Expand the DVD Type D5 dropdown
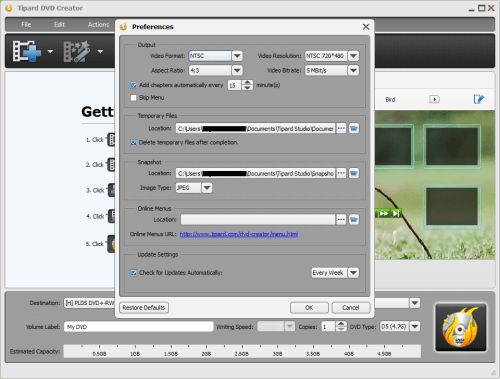The image size is (500, 379). point(415,326)
